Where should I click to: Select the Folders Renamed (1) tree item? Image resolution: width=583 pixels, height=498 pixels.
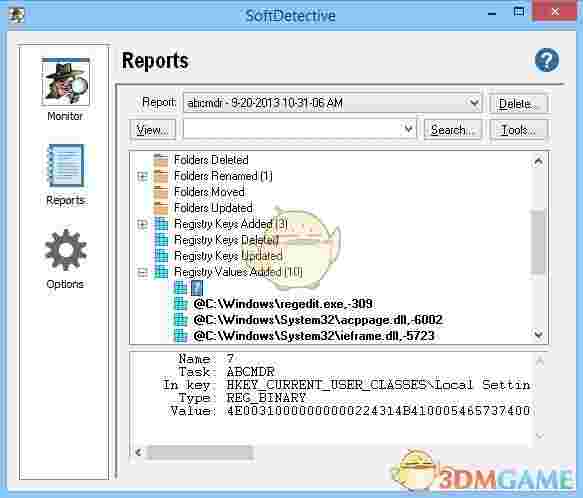point(223,176)
